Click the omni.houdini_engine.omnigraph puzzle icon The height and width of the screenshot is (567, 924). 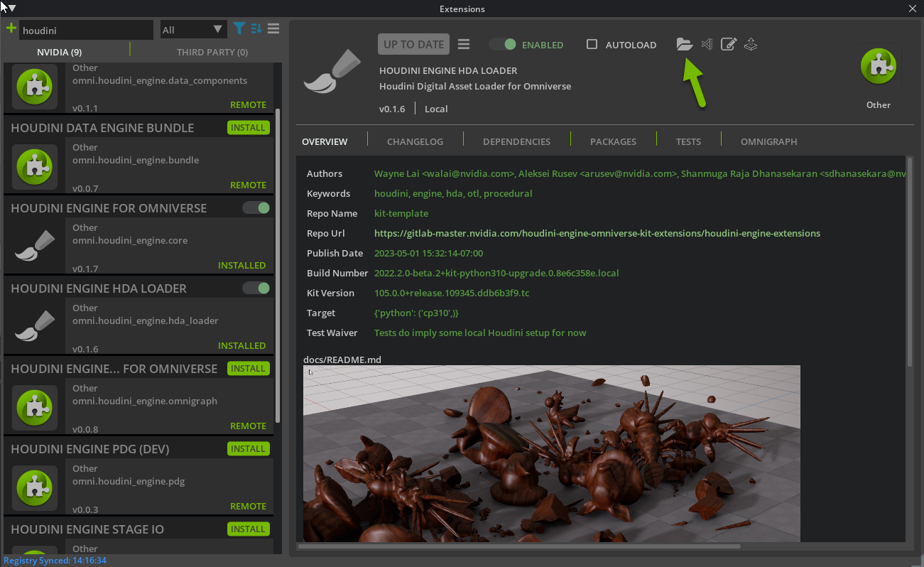[35, 407]
